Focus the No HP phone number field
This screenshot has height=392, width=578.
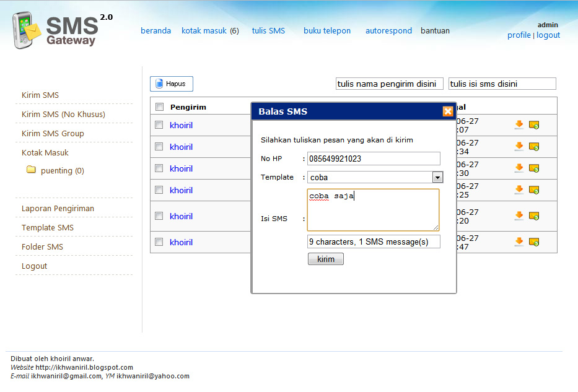coord(374,159)
